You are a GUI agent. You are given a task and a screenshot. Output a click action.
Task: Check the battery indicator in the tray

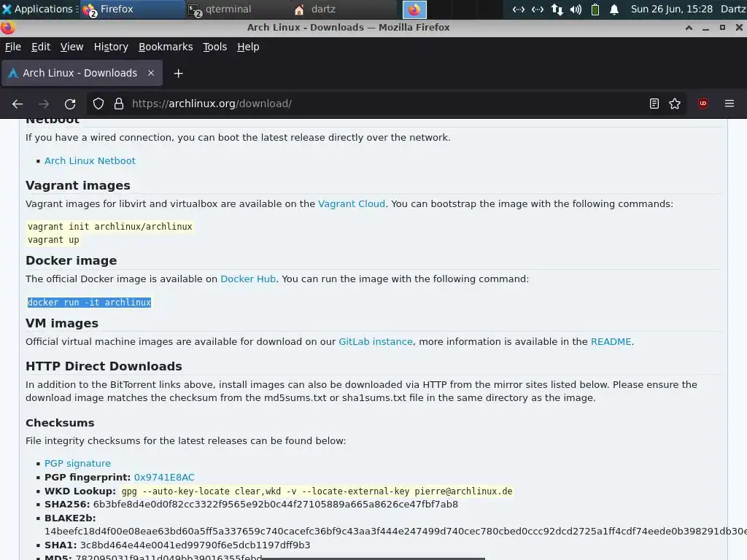(595, 9)
